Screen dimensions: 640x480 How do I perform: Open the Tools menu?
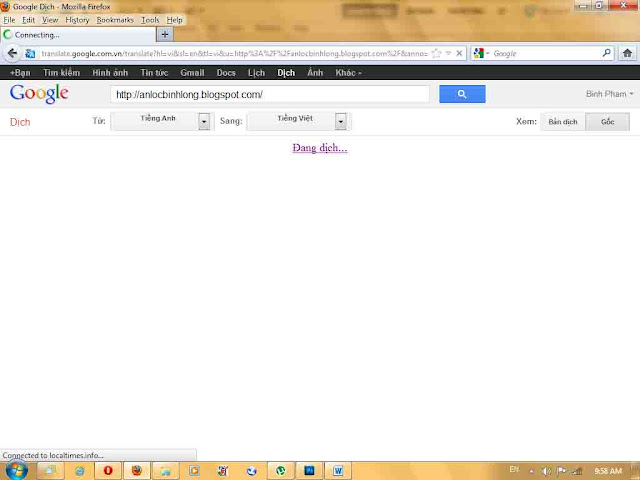tap(150, 20)
